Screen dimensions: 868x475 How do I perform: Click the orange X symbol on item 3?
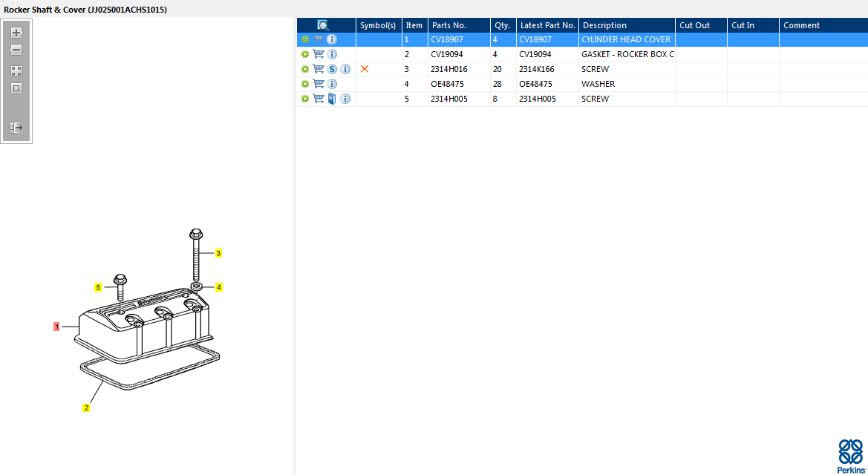(x=365, y=69)
